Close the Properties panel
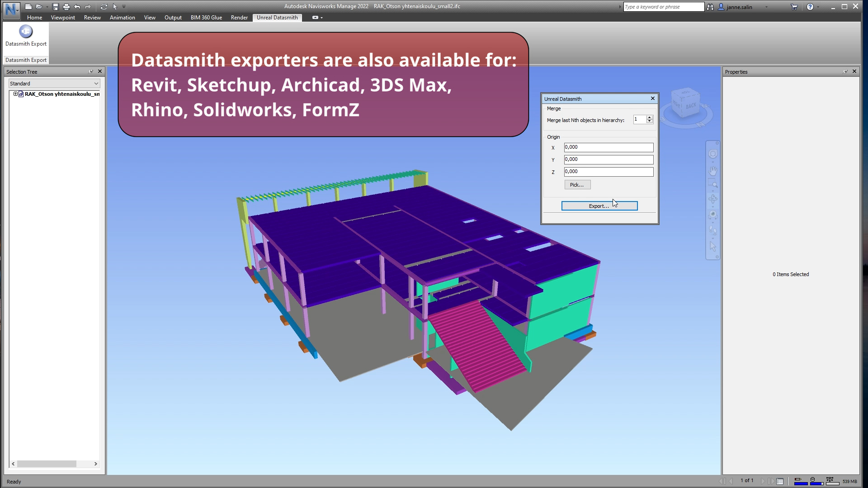868x488 pixels. (854, 71)
